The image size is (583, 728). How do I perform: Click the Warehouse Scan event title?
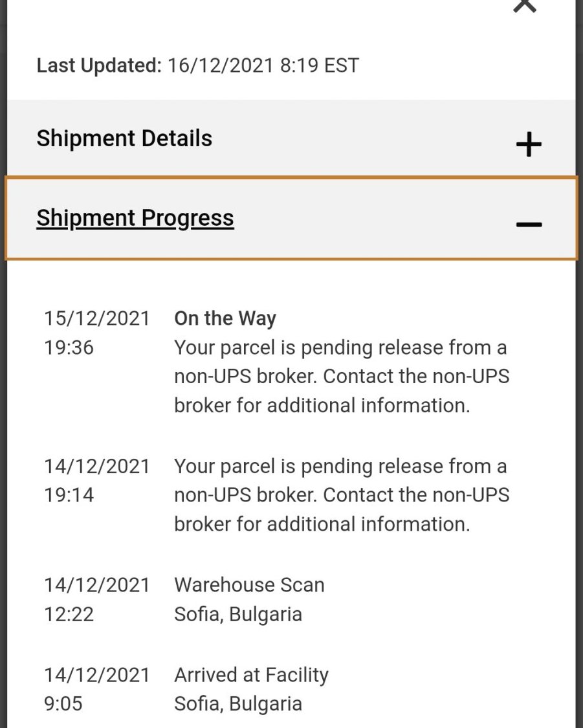(249, 585)
